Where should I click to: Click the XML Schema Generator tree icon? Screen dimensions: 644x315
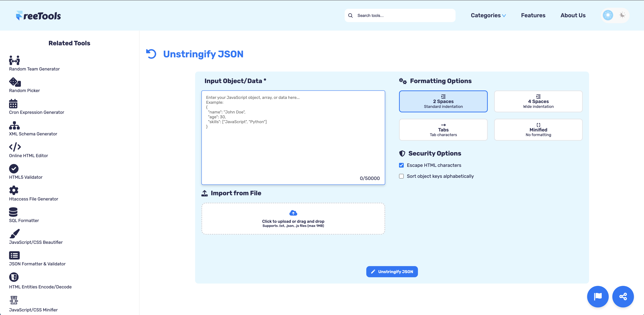click(x=14, y=125)
